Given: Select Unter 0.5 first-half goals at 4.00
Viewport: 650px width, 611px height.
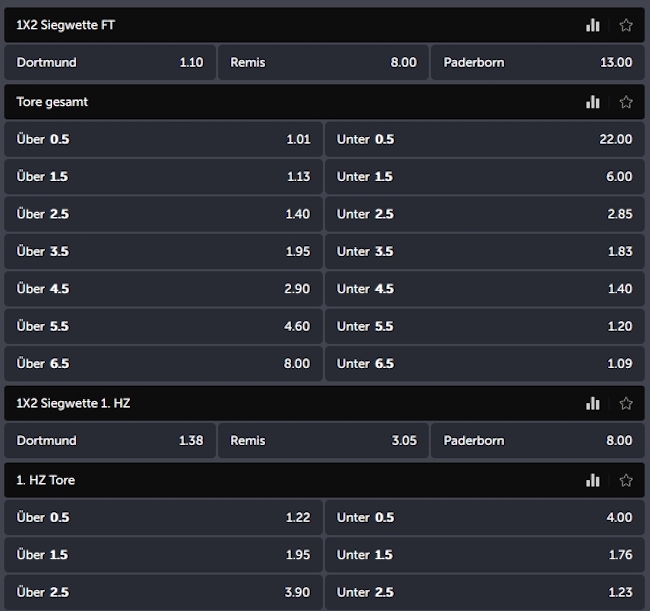Looking at the screenshot, I should [484, 517].
